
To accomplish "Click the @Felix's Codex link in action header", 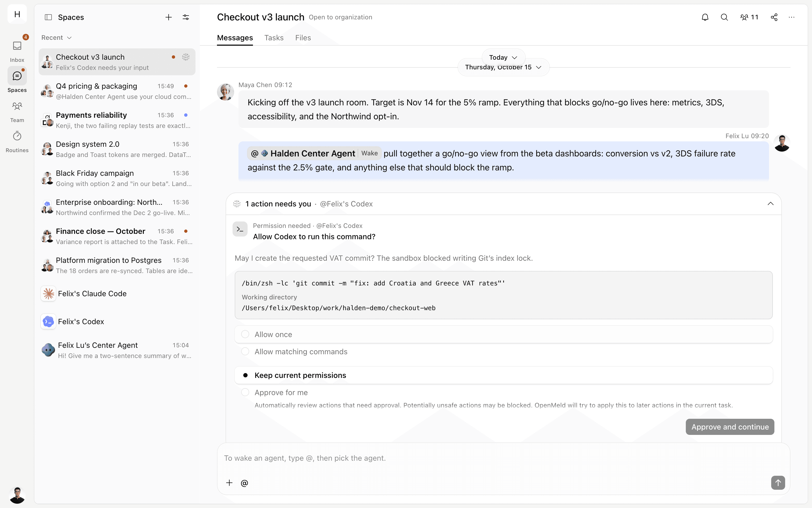I will pos(346,204).
